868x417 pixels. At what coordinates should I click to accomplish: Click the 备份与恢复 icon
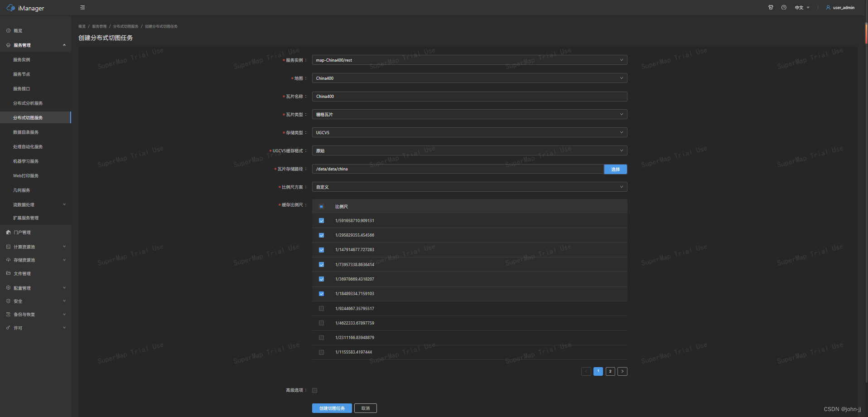tap(8, 314)
